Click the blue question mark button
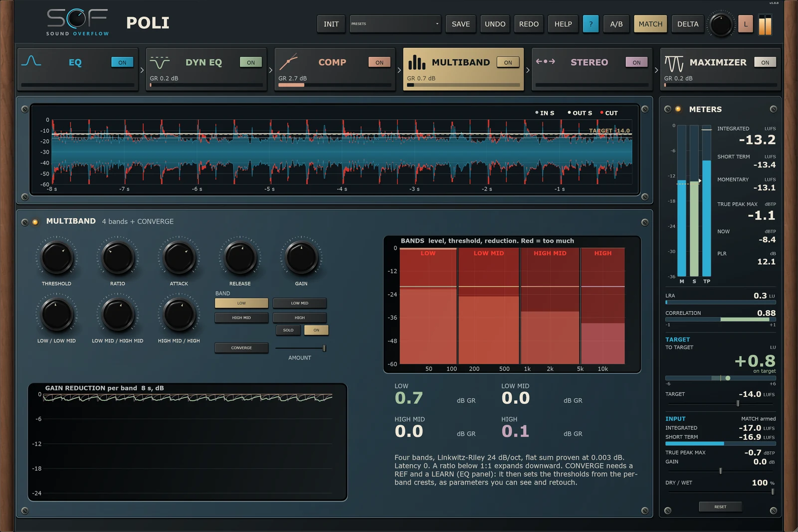Image resolution: width=798 pixels, height=532 pixels. tap(591, 24)
